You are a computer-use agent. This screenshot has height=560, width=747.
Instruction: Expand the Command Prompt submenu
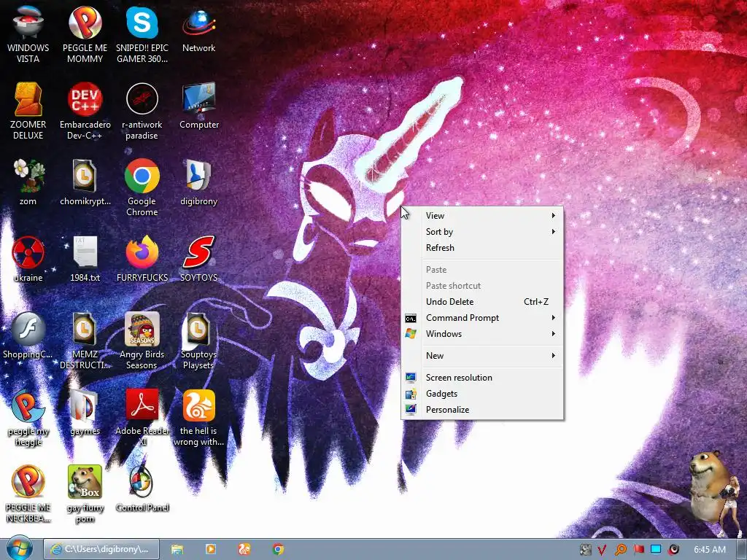click(482, 318)
